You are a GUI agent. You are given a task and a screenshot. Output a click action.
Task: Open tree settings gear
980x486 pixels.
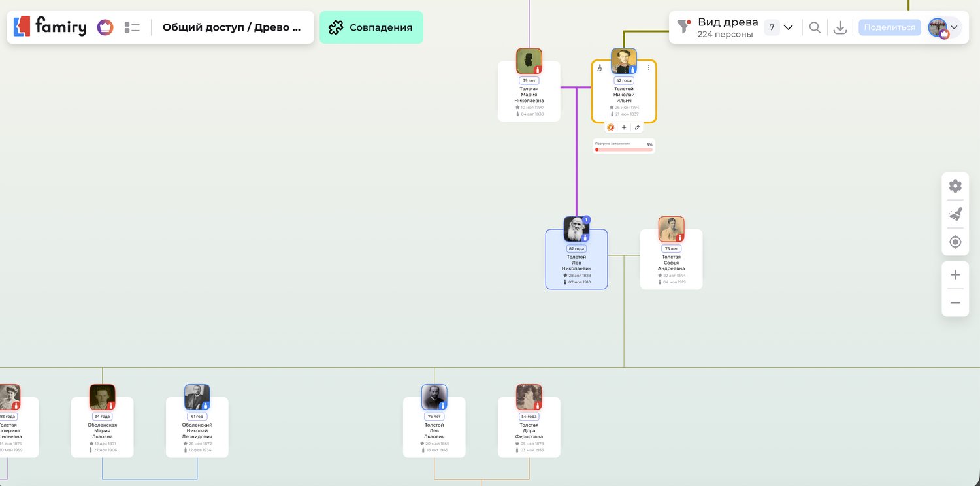pyautogui.click(x=955, y=186)
